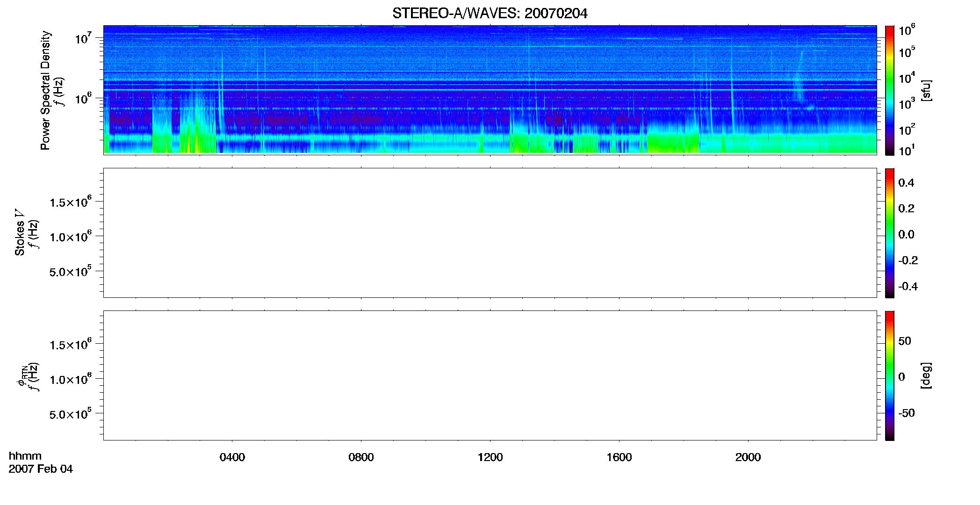Viewport: 980px width, 505px height.
Task: Click the Power Spectral Density axis label
Action: pos(45,90)
